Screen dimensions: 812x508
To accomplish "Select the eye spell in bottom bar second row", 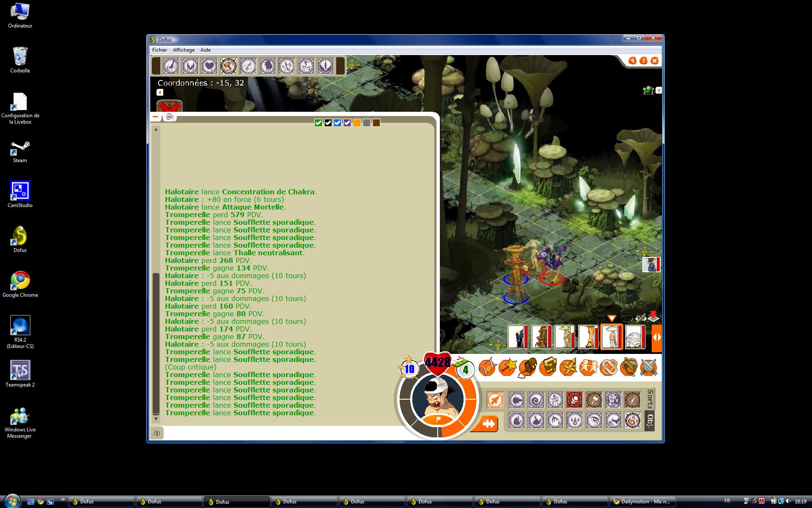I will point(594,420).
